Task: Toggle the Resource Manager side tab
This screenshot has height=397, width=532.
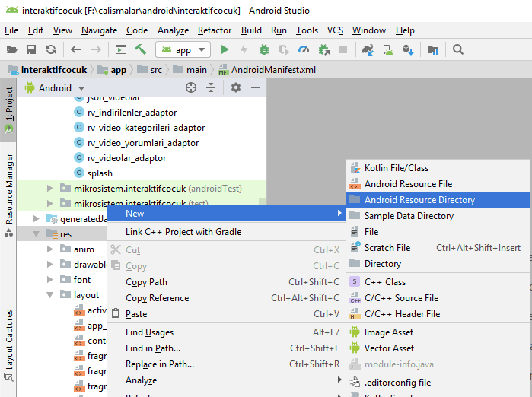Action: click(9, 195)
